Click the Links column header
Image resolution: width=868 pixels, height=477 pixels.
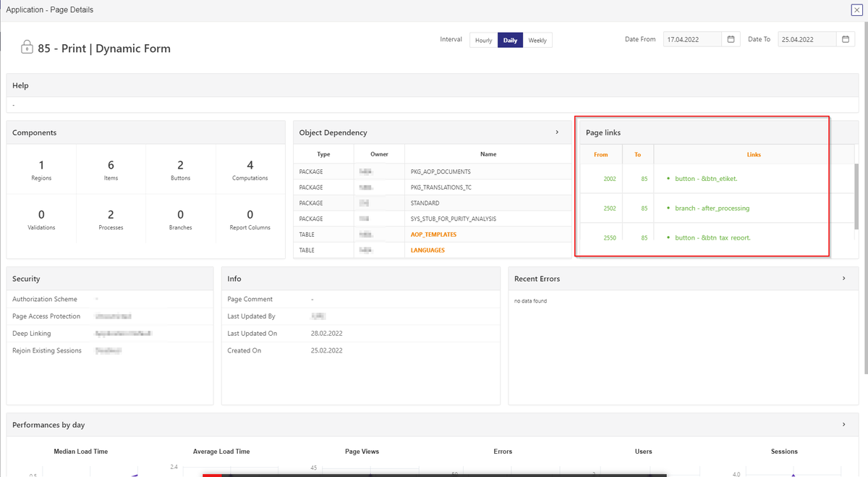point(754,154)
